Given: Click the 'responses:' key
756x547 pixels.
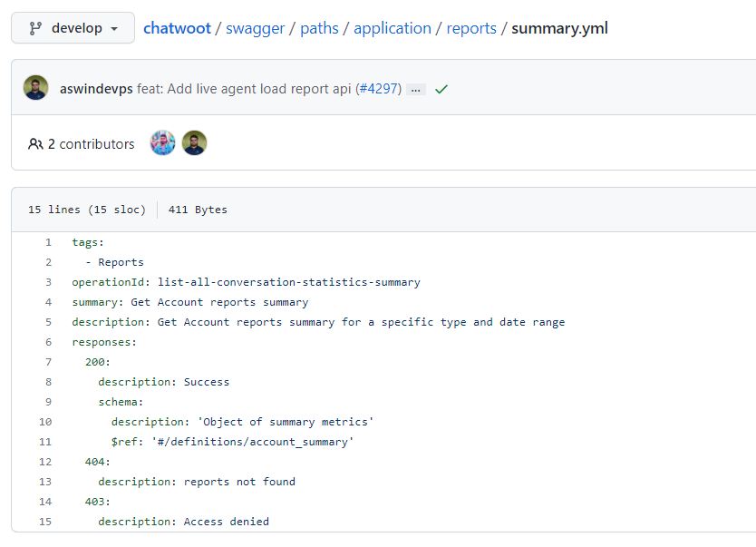Looking at the screenshot, I should pos(104,342).
